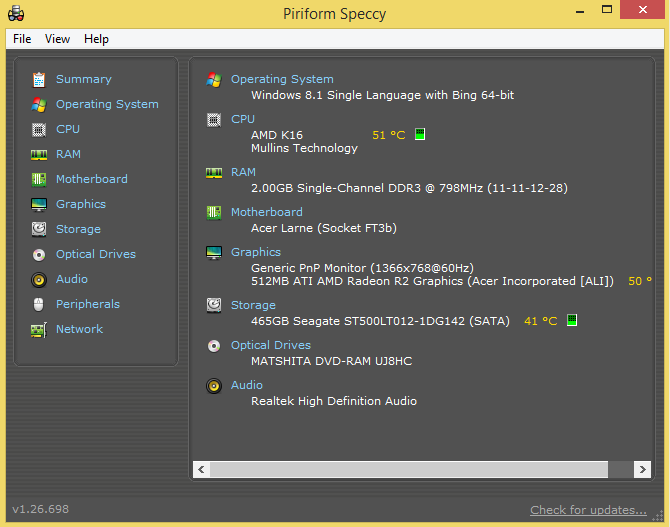Screen dimensions: 670x527
Task: Show Graphics details from sidebar
Action: coord(81,204)
